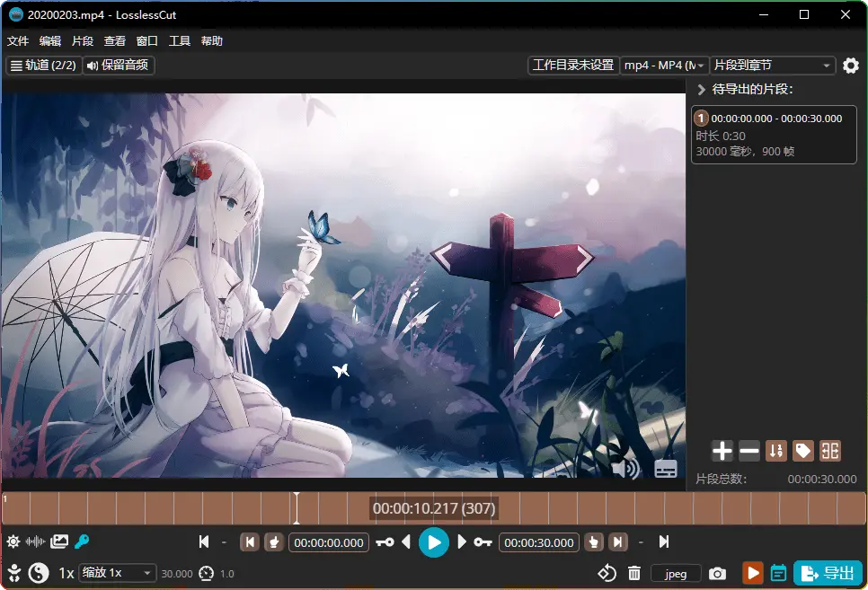Image resolution: width=868 pixels, height=590 pixels.
Task: Click the teal calendar-style icon beside 导出
Action: tap(778, 574)
